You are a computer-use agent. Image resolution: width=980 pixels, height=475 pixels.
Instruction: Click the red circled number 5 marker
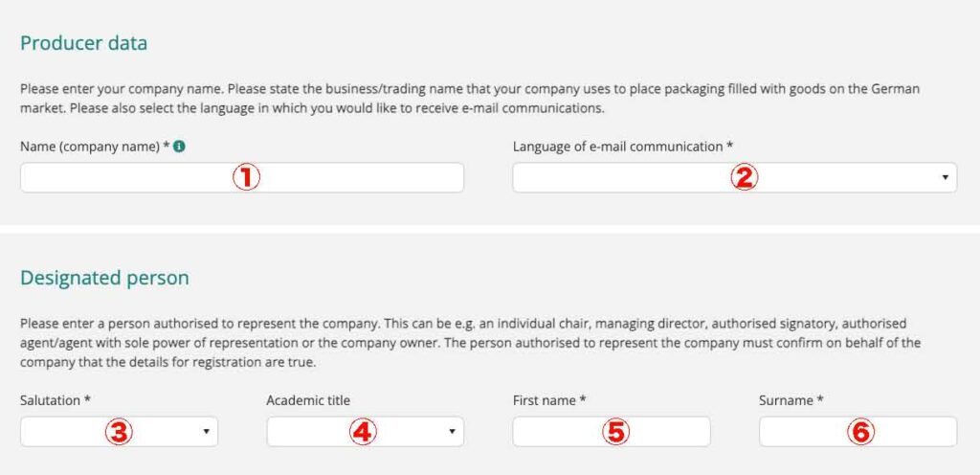coord(616,432)
